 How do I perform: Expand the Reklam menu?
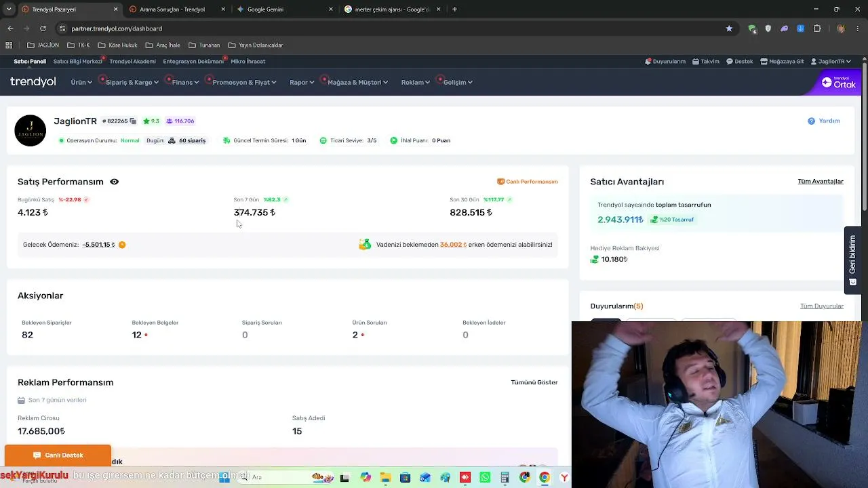(416, 83)
